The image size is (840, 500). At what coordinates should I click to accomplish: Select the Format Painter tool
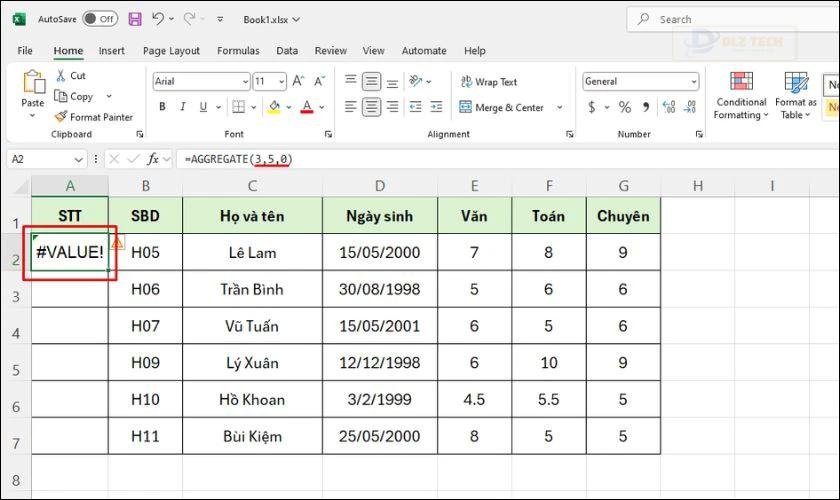94,117
